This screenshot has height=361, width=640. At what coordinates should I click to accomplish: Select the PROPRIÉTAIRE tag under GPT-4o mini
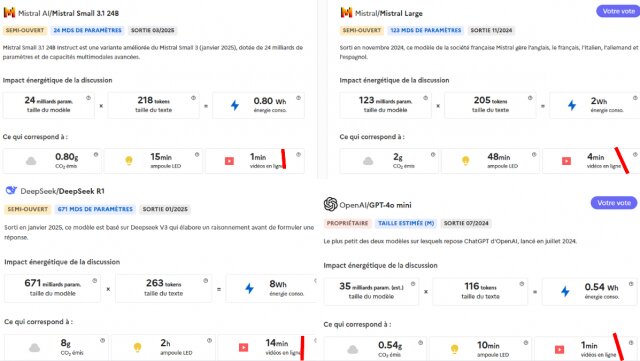[347, 223]
